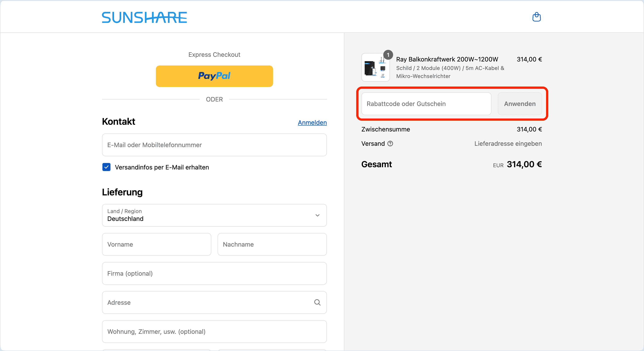Click the Gesamt total 314,00 € amount
Viewport: 644px width, 351px height.
[x=524, y=164]
